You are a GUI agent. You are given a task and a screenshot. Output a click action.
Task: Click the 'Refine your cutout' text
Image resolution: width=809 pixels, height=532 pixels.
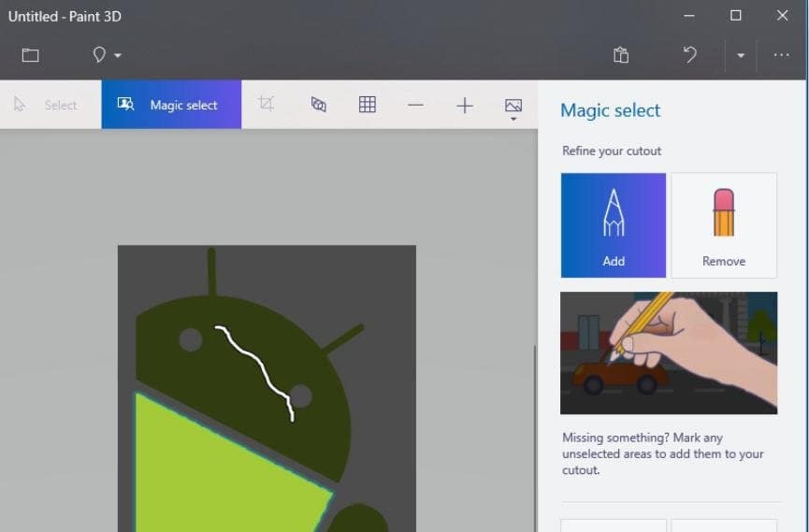(612, 151)
